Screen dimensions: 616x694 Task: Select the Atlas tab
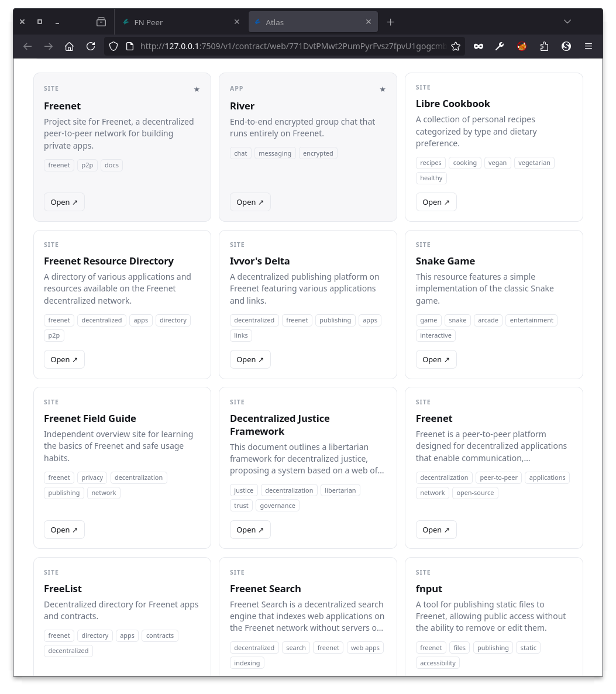tap(314, 22)
